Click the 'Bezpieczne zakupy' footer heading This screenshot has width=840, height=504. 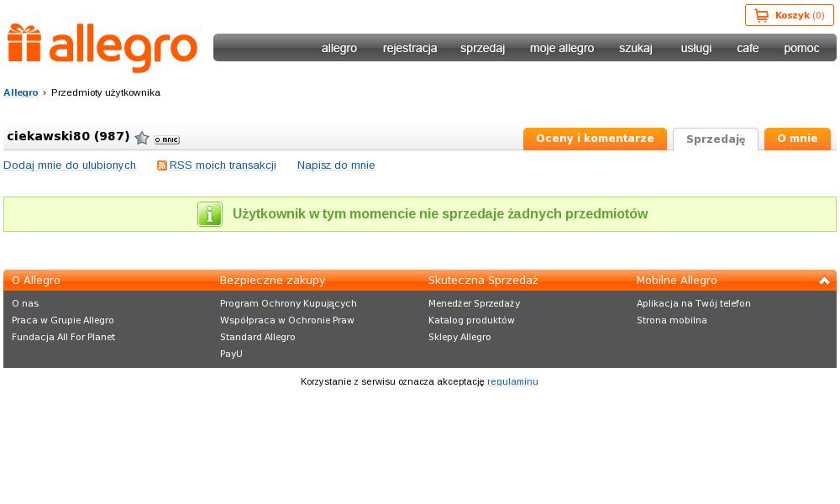[273, 280]
